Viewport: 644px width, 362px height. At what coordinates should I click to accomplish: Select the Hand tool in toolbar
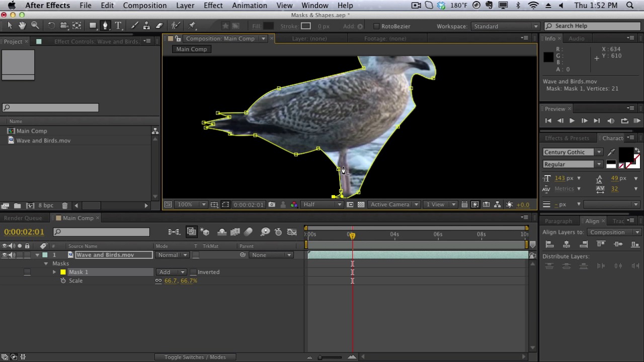[22, 26]
